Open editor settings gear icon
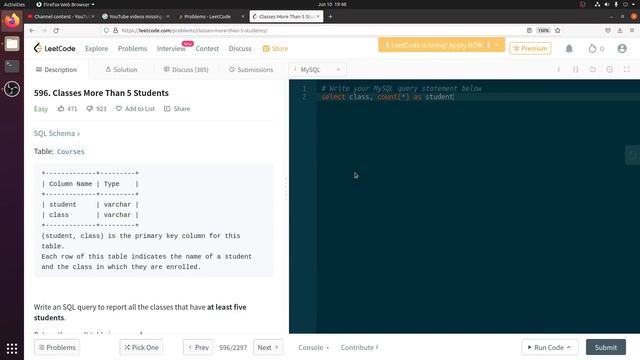The image size is (640, 360). pyautogui.click(x=610, y=69)
